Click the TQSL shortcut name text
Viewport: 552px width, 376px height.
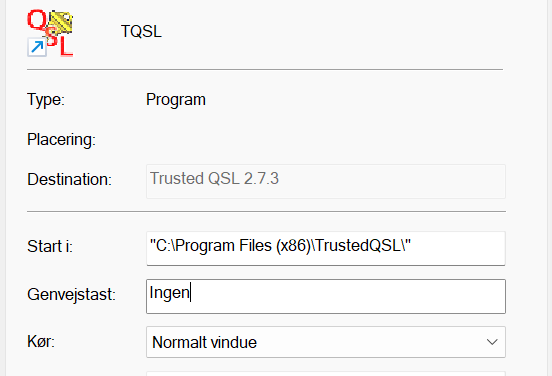(x=141, y=31)
